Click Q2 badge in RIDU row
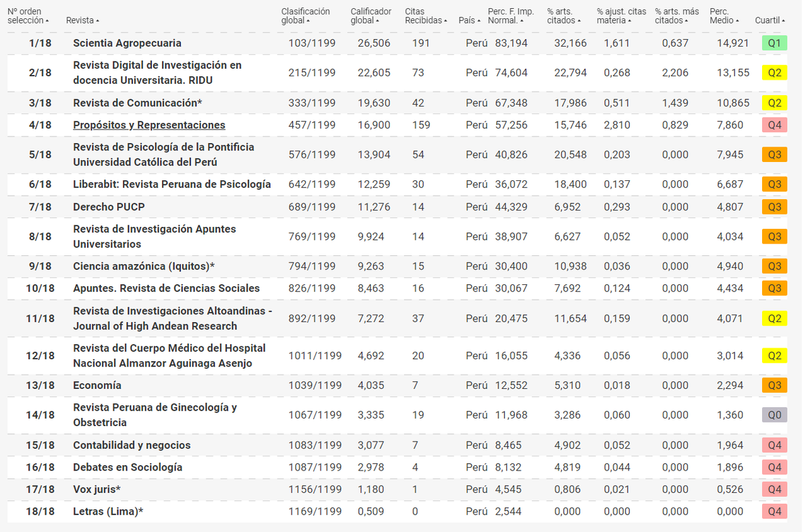The height and width of the screenshot is (532, 810). (x=774, y=73)
